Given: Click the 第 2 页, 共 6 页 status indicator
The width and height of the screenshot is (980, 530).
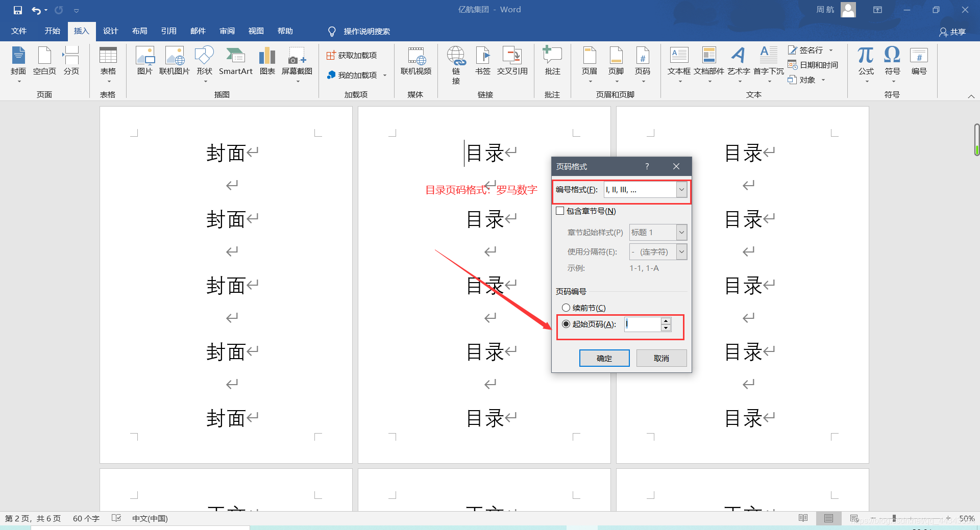Looking at the screenshot, I should point(33,518).
